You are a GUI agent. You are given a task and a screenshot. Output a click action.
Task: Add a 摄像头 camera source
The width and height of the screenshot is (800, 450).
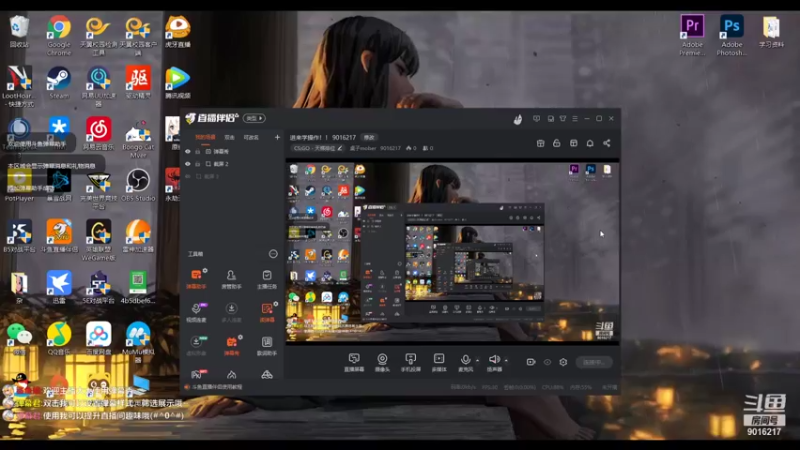click(382, 362)
